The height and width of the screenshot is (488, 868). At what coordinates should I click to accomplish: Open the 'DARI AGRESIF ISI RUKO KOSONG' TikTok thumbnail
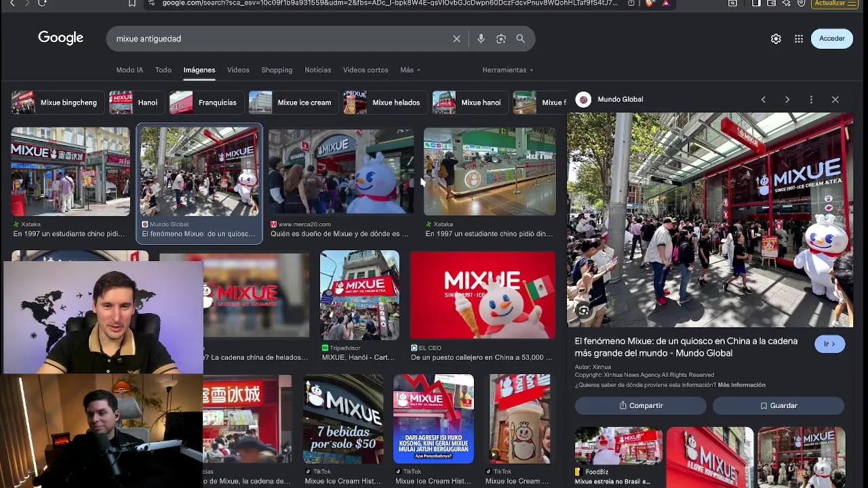(434, 419)
